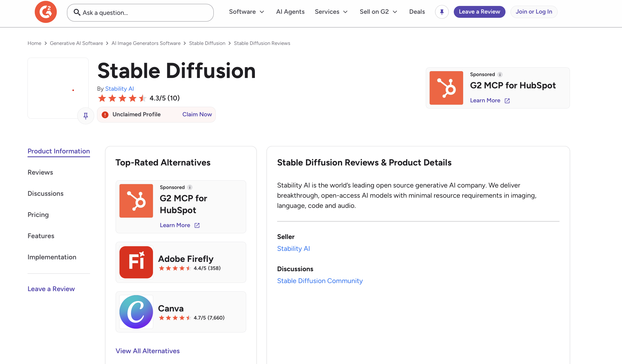
Task: Open the AI Agents nav item
Action: (290, 12)
